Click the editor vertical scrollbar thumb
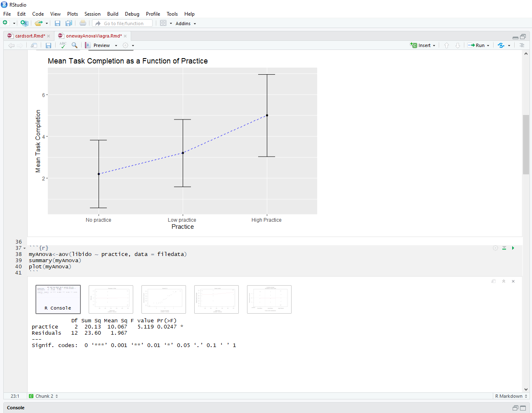Screen dimensions: 532x413 point(526,144)
